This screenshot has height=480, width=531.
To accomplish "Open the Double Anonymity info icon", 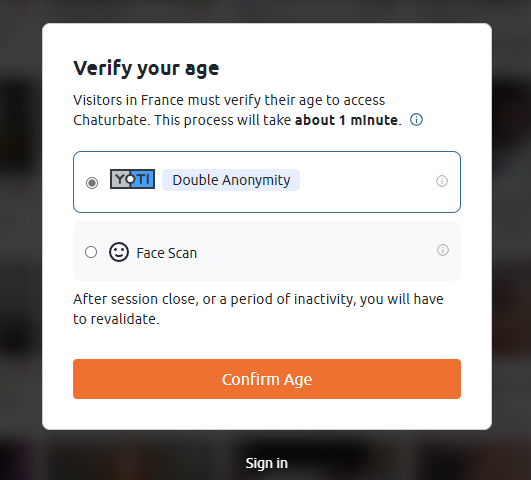I will pos(442,181).
